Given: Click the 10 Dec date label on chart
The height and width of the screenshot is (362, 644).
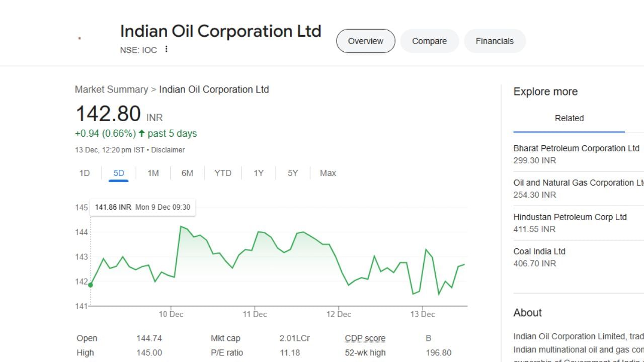Looking at the screenshot, I should [171, 314].
